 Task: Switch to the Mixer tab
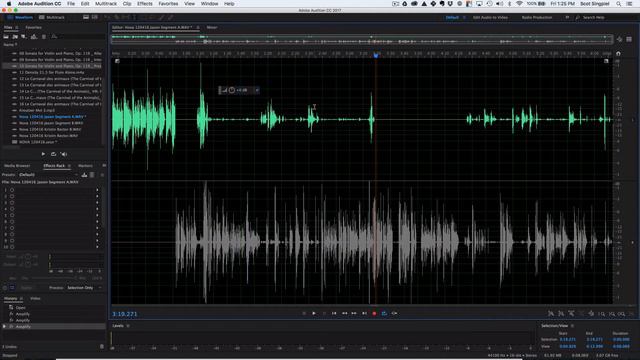click(x=212, y=27)
